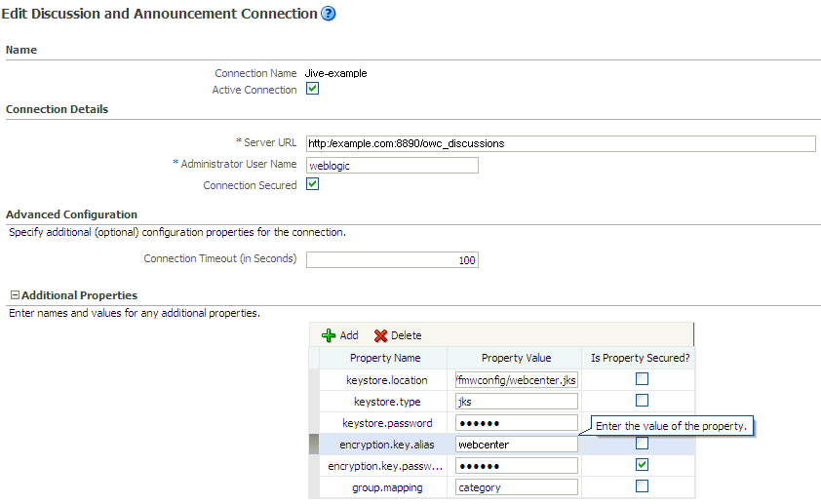The width and height of the screenshot is (821, 504).
Task: Toggle secured checkbox for group.mapping
Action: click(x=641, y=486)
